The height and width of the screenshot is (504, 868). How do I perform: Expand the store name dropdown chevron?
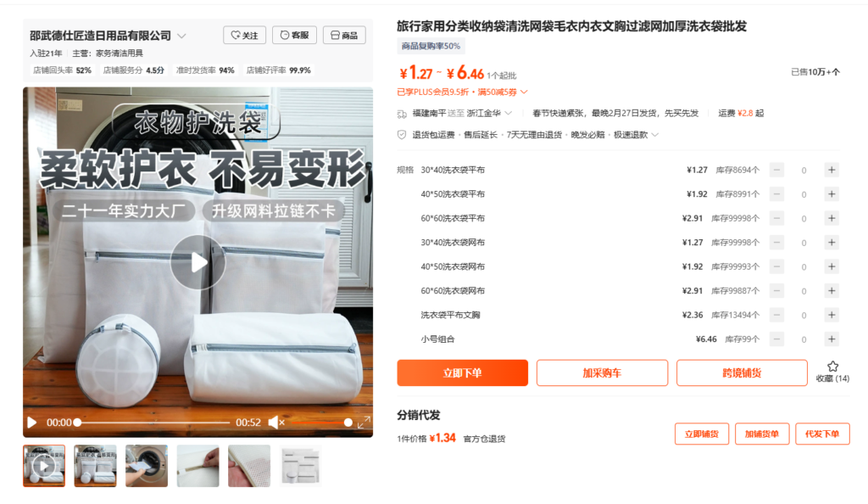181,36
